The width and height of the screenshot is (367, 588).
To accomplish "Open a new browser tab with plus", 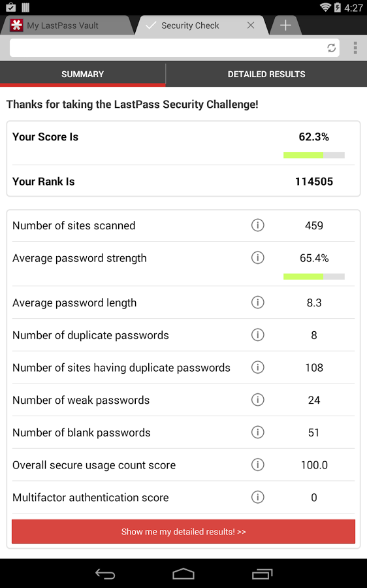I will pos(285,25).
